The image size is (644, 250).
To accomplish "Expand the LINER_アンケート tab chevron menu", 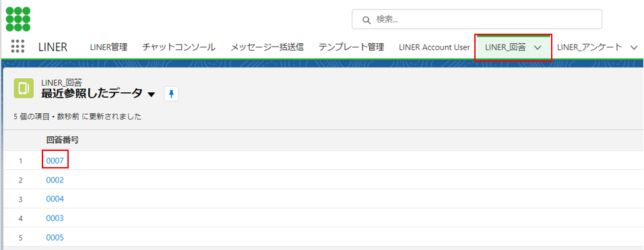I will coord(634,48).
